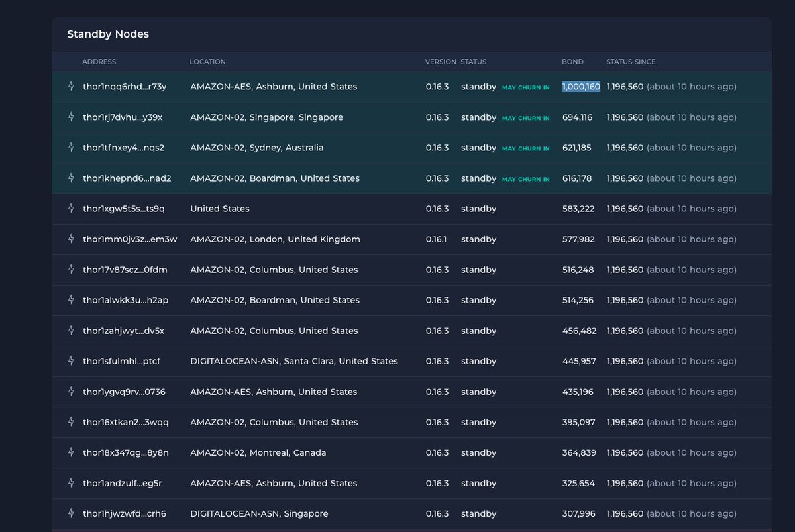Sort by the BOND column header
Viewport: 795px width, 532px height.
pos(573,62)
